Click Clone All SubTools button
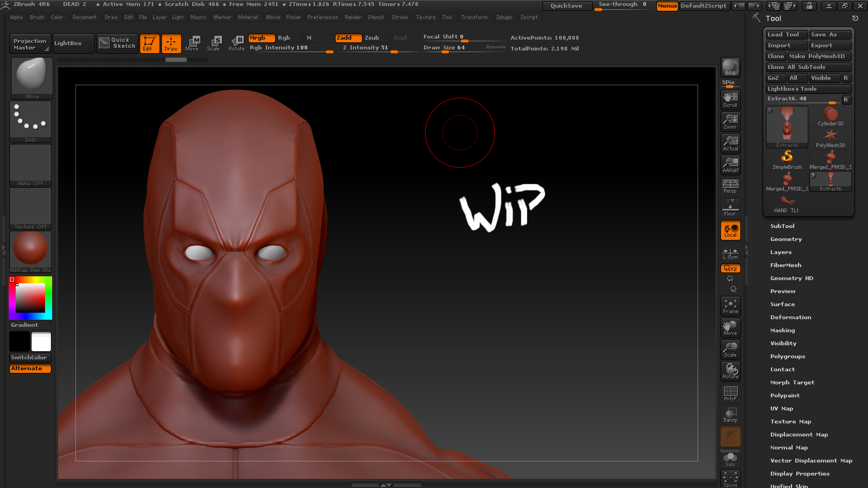The width and height of the screenshot is (868, 488). [808, 67]
